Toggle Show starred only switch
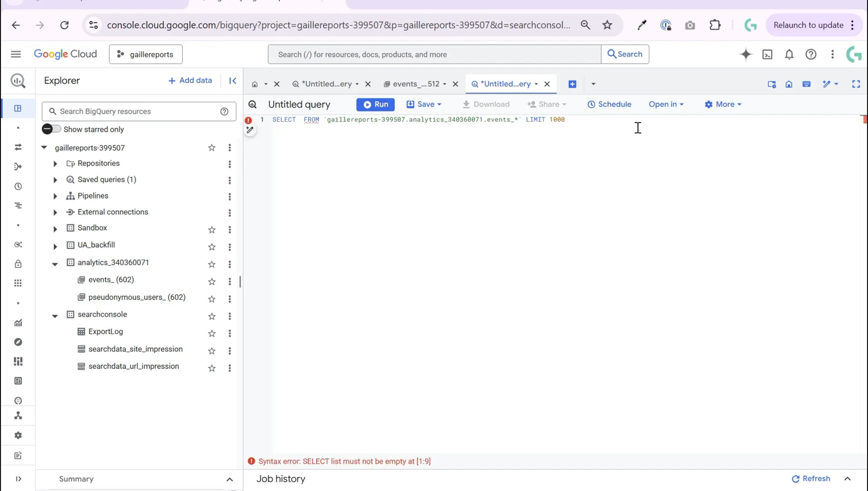This screenshot has height=491, width=868. coord(51,129)
